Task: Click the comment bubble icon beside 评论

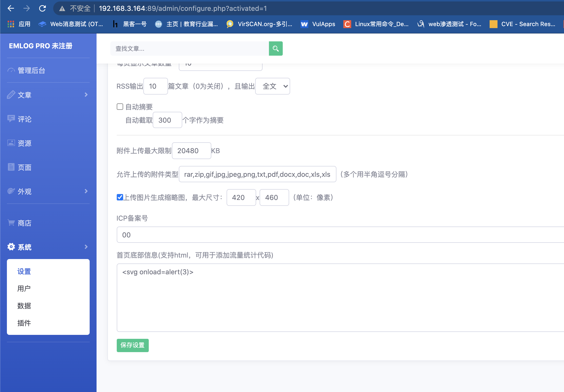Action: (11, 119)
